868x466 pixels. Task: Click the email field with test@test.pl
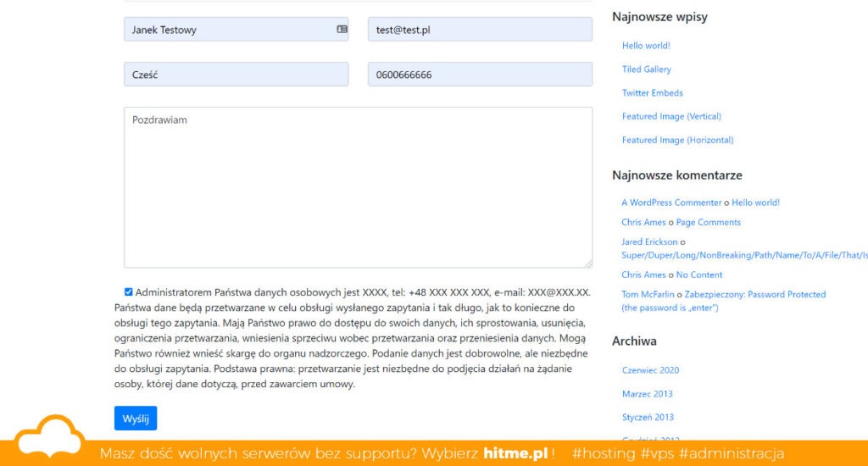click(x=479, y=30)
